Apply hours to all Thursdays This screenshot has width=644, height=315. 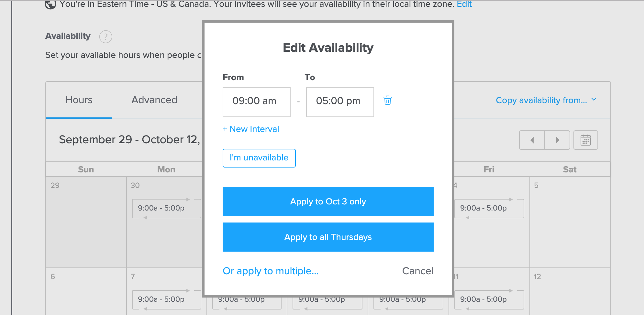(x=328, y=237)
